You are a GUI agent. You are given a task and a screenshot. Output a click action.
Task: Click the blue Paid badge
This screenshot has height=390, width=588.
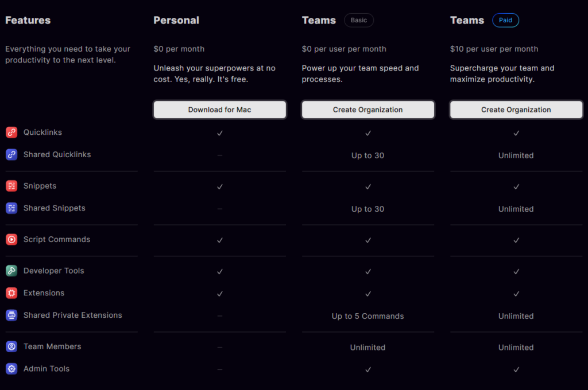(505, 20)
